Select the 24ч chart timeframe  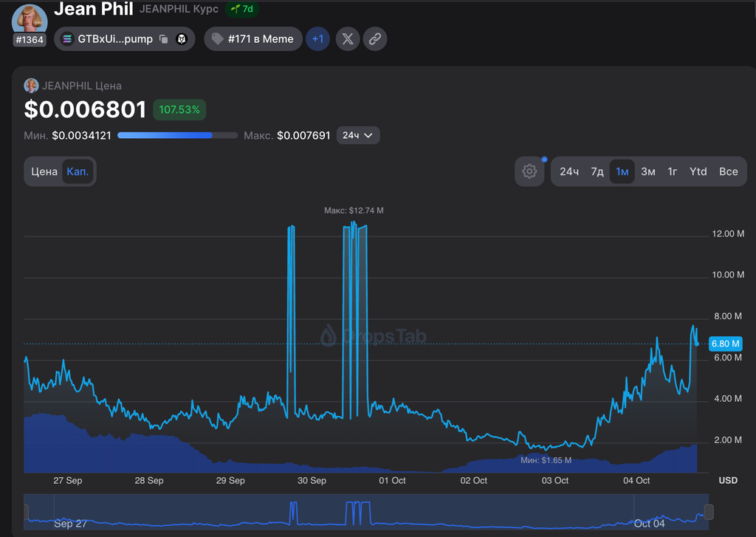coord(569,171)
